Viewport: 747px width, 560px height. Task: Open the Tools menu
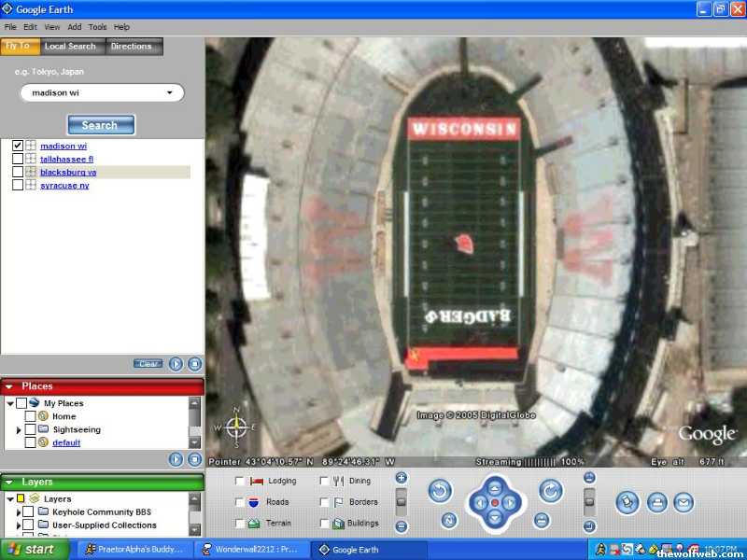(97, 27)
